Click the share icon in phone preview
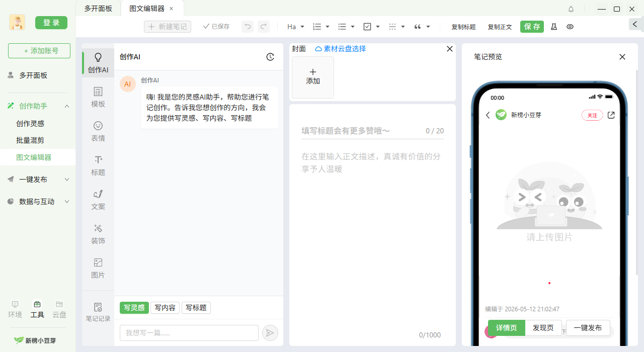644x352 pixels. (x=611, y=115)
